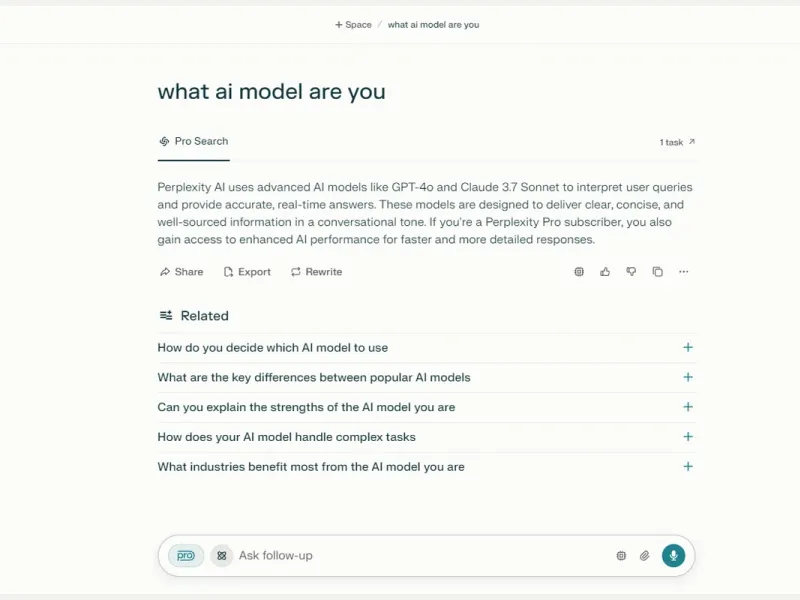This screenshot has height=600, width=800.
Task: Click the model chip icon beside thumbs up
Action: click(579, 272)
